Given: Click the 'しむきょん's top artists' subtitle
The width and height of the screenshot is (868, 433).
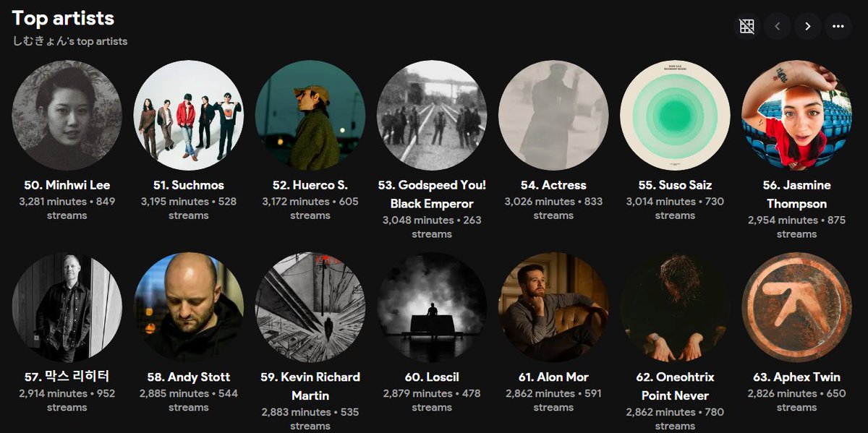Looking at the screenshot, I should [70, 41].
